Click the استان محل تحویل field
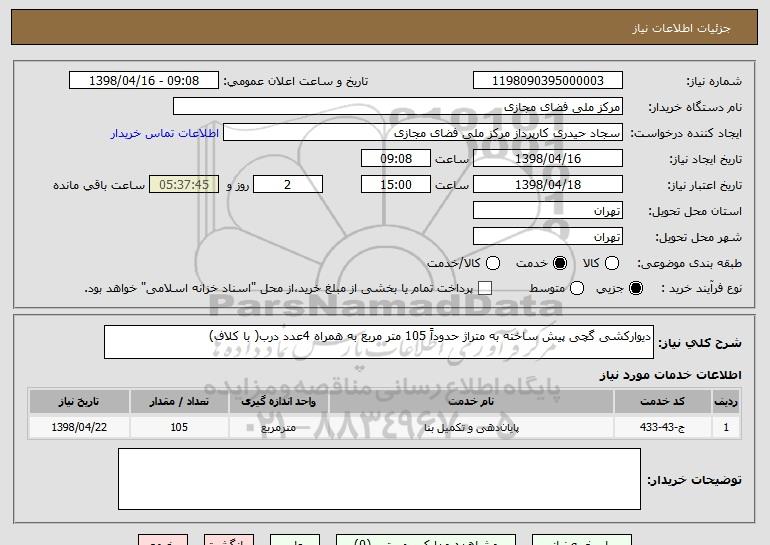The image size is (770, 545). (548, 211)
